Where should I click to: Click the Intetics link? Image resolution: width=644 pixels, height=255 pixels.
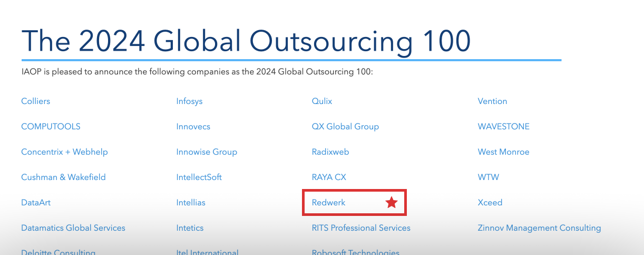click(x=190, y=228)
